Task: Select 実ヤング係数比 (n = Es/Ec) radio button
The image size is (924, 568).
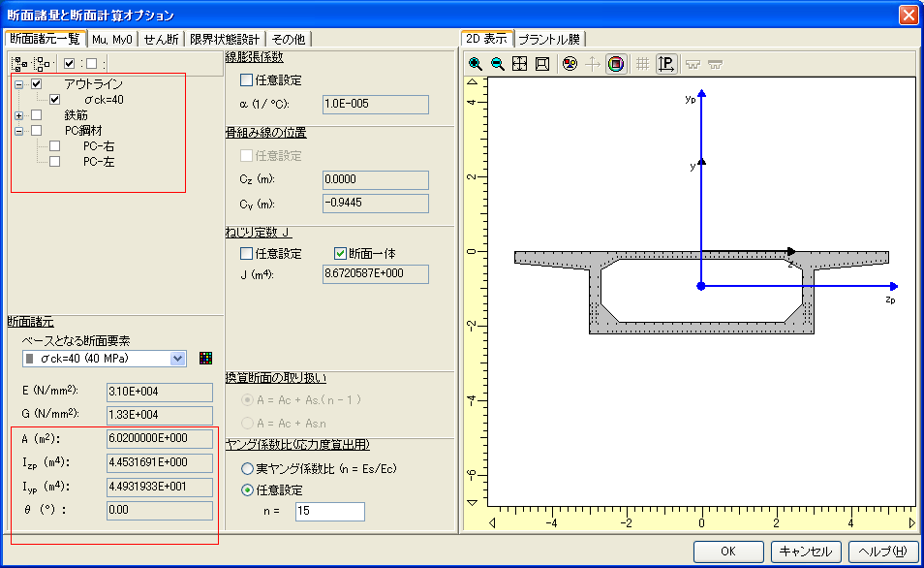Action: [x=248, y=469]
